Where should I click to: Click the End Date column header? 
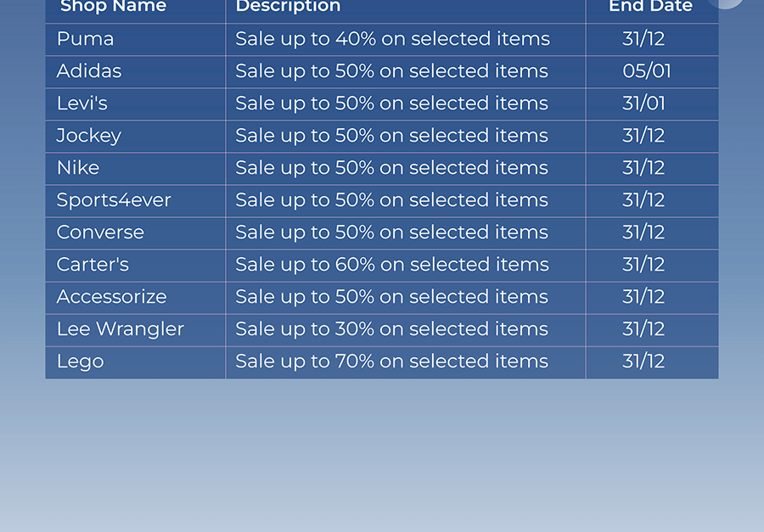coord(650,7)
